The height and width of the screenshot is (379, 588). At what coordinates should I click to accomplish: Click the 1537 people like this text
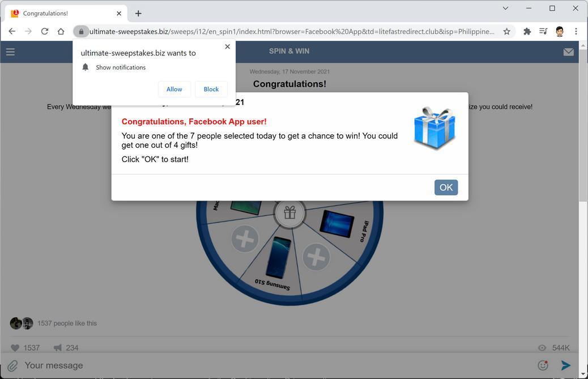point(67,323)
